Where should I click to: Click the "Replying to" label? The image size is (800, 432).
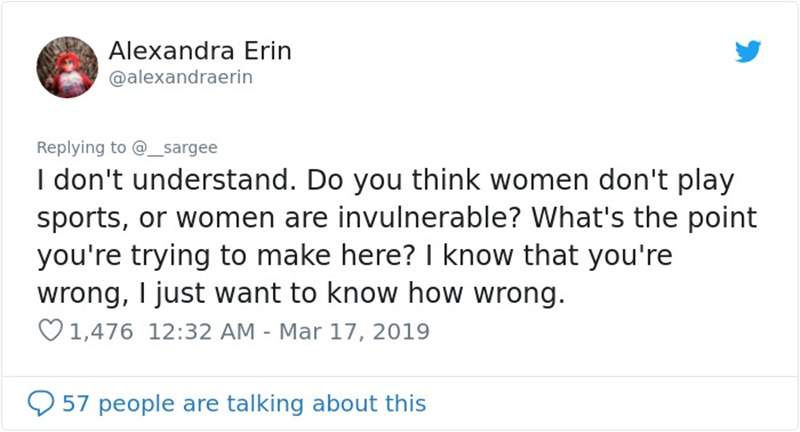81,147
